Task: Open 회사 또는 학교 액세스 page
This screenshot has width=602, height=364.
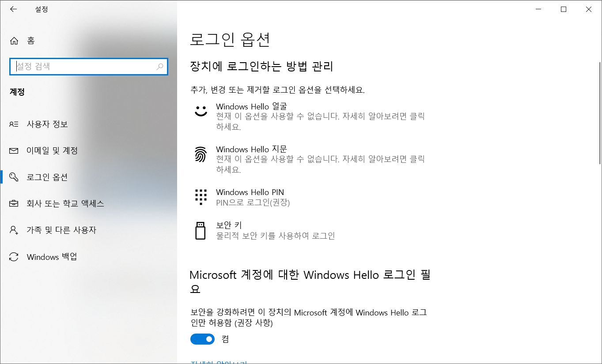Action: [88, 204]
